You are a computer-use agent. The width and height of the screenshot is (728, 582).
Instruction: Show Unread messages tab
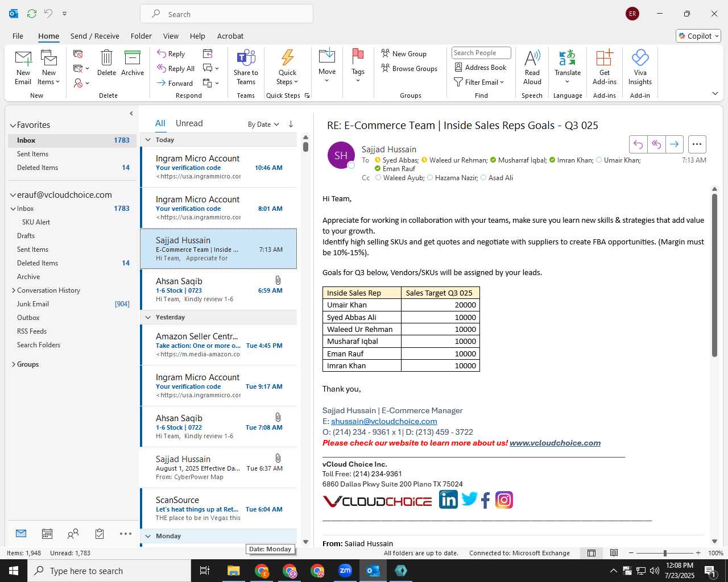pos(189,123)
